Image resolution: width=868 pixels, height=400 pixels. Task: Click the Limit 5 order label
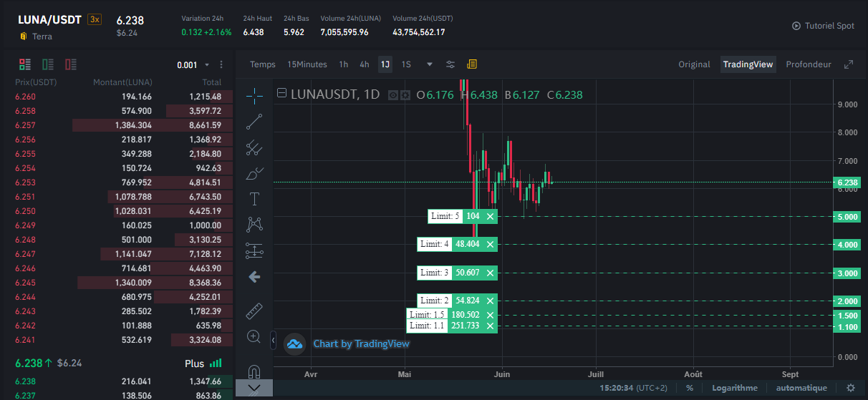(x=445, y=216)
